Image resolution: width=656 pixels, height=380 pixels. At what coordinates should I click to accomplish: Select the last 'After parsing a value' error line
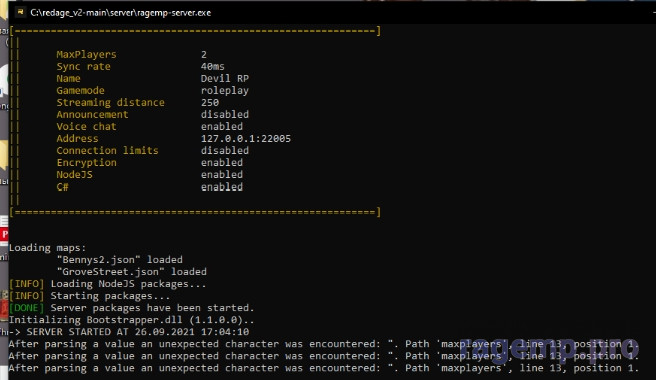coord(323,368)
